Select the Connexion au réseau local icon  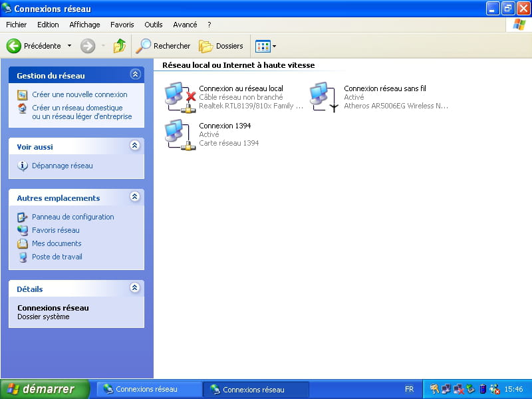click(180, 97)
